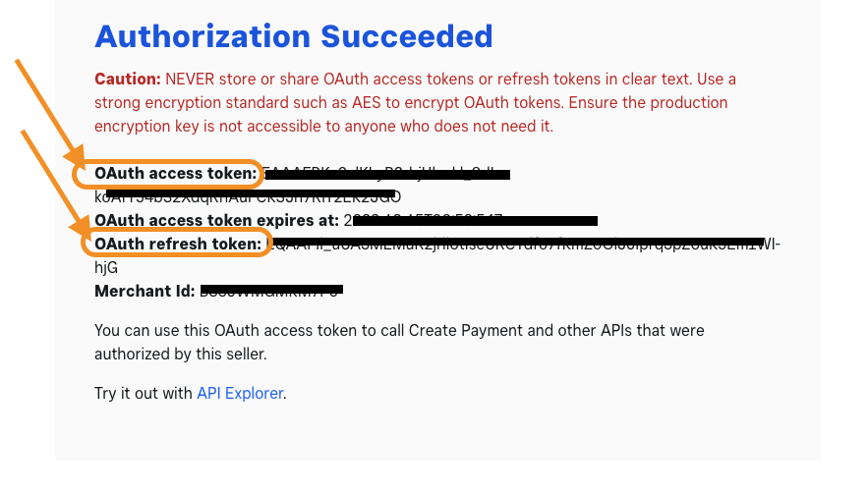This screenshot has height=493, width=868.
Task: Click the redacted Merchant Id value
Action: tap(271, 291)
